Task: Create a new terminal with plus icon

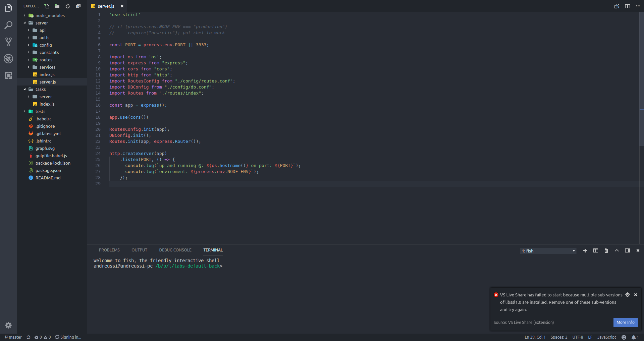Action: click(585, 251)
